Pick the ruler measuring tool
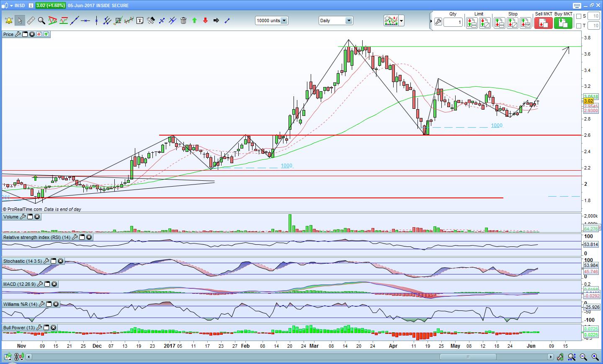 31,21
